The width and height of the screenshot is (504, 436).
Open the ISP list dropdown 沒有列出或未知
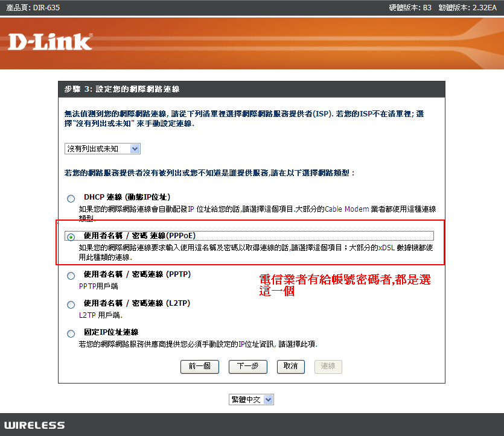point(103,149)
